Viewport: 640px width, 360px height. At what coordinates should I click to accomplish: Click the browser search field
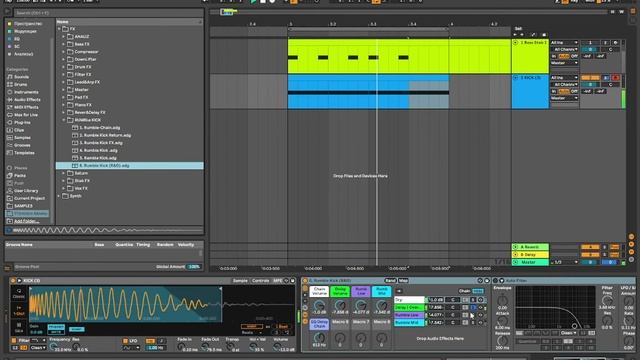coord(106,13)
